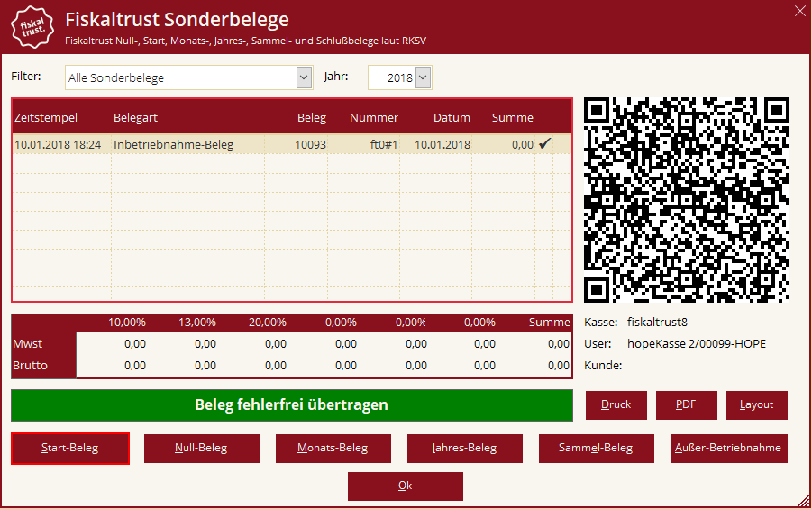Confirm with the Ok button

click(405, 486)
